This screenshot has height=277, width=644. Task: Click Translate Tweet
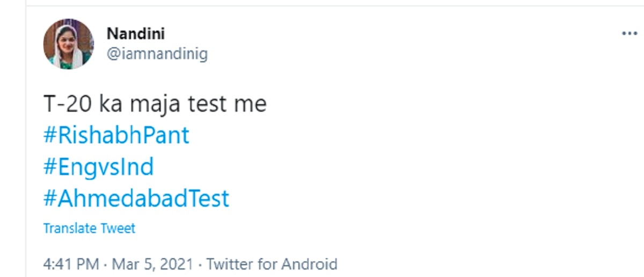click(89, 228)
